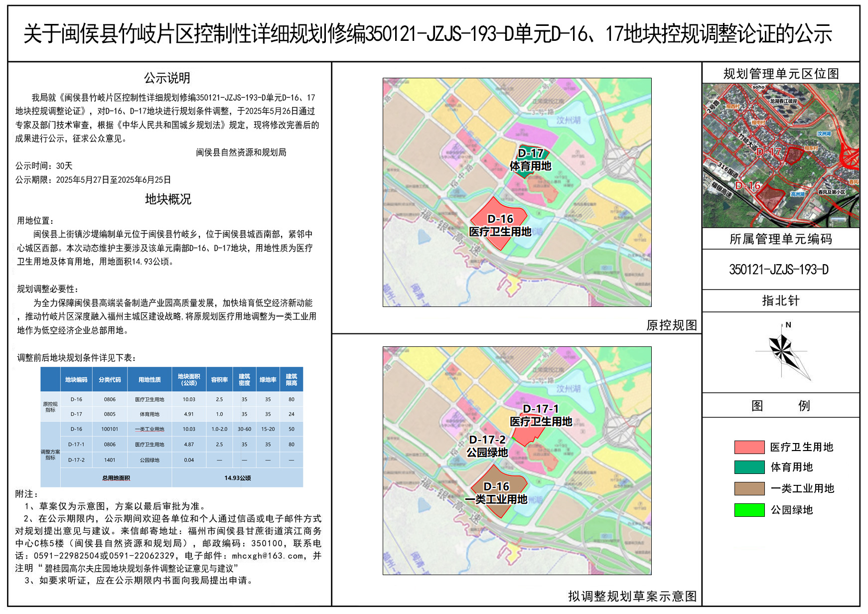Click the D-16 label on the satellite map
868x614 pixels.
748,186
